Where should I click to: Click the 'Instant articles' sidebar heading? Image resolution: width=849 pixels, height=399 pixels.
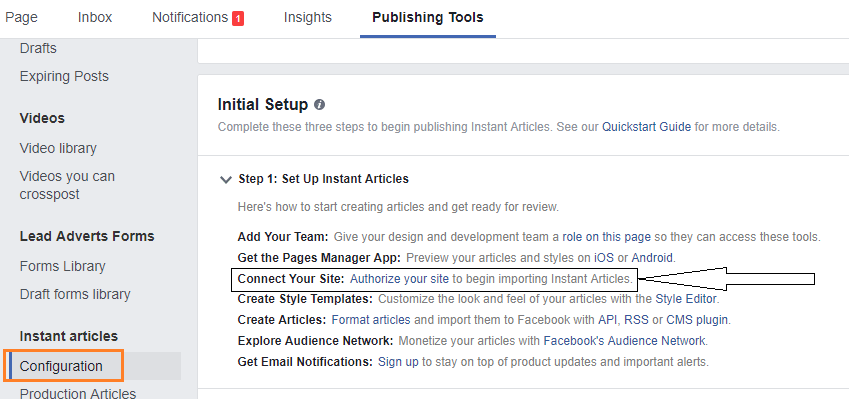pos(69,336)
